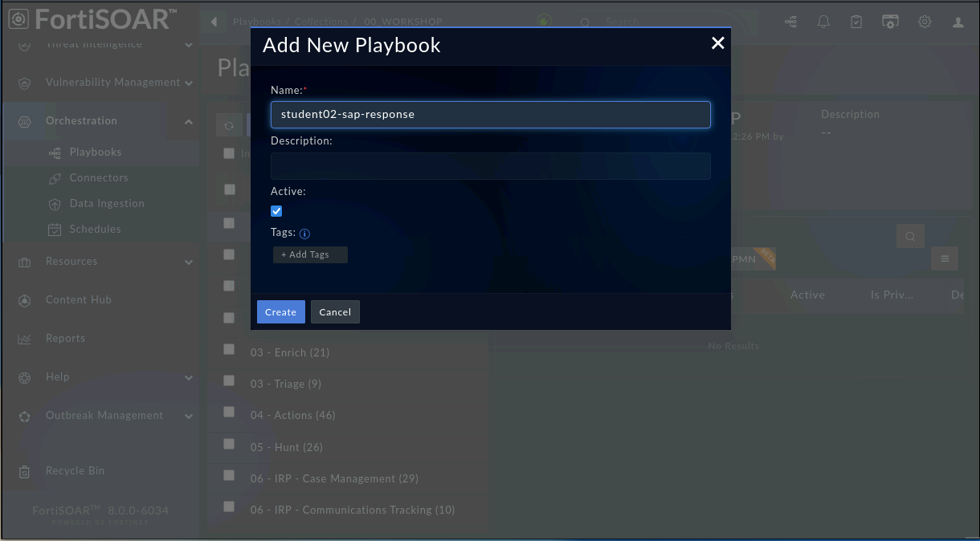The width and height of the screenshot is (980, 541).
Task: Open the notifications bell icon
Action: point(823,22)
